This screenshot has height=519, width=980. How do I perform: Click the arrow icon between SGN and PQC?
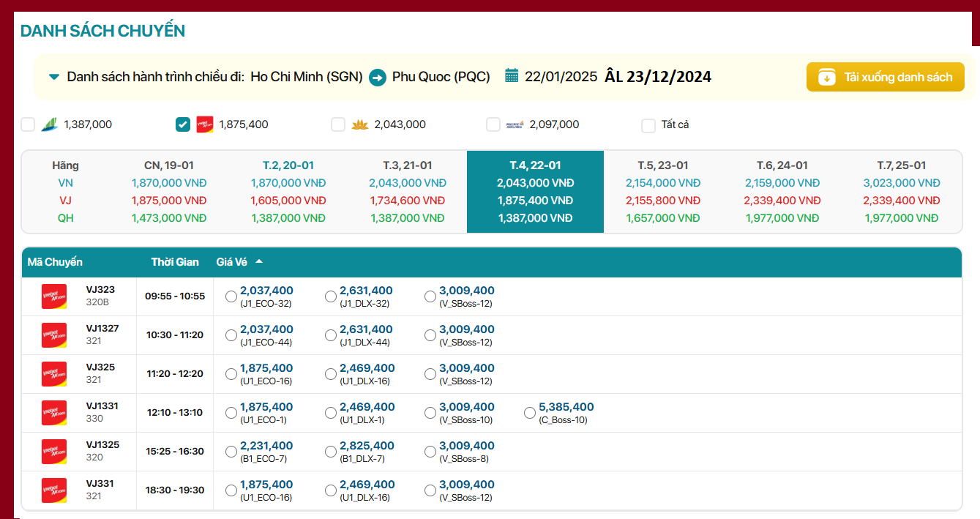(x=378, y=77)
